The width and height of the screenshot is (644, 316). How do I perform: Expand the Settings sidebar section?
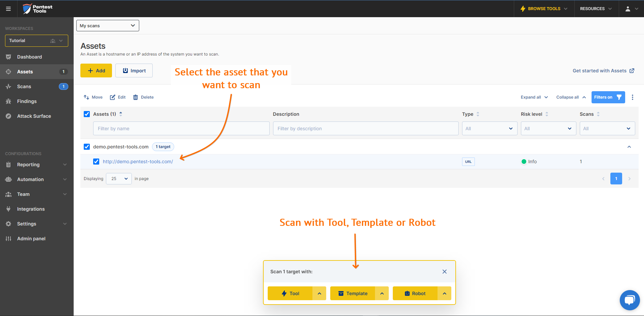pos(37,224)
